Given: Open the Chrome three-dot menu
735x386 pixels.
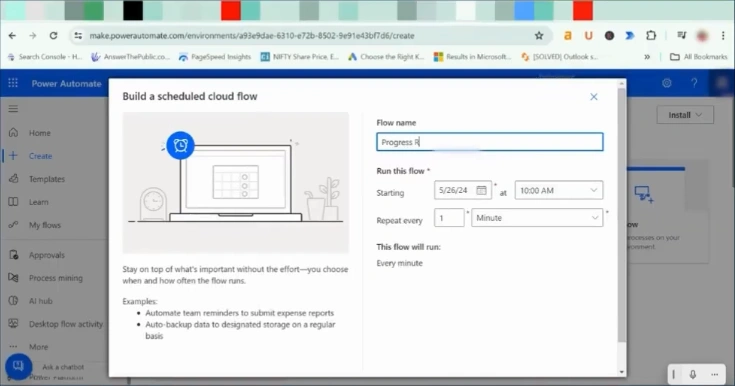Looking at the screenshot, I should [723, 36].
